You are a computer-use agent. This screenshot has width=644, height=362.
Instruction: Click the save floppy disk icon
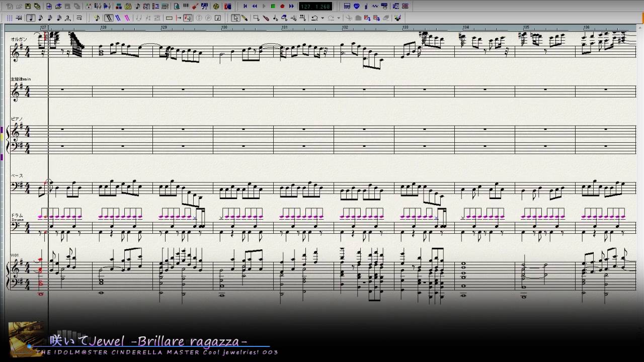point(28,7)
